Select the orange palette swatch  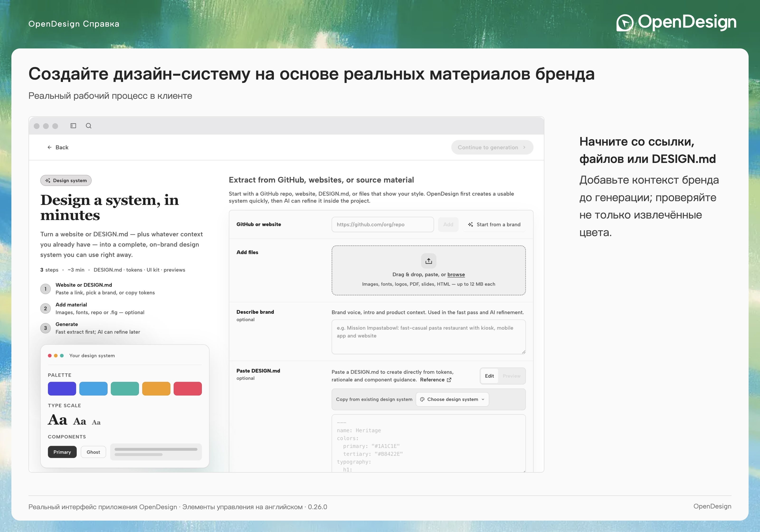[156, 389]
